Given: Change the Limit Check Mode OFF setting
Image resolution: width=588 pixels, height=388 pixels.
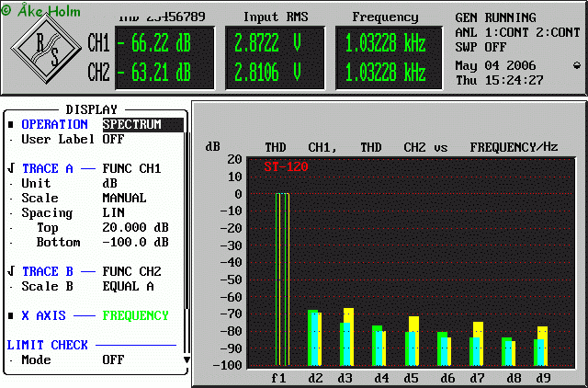Looking at the screenshot, I should (x=113, y=359).
